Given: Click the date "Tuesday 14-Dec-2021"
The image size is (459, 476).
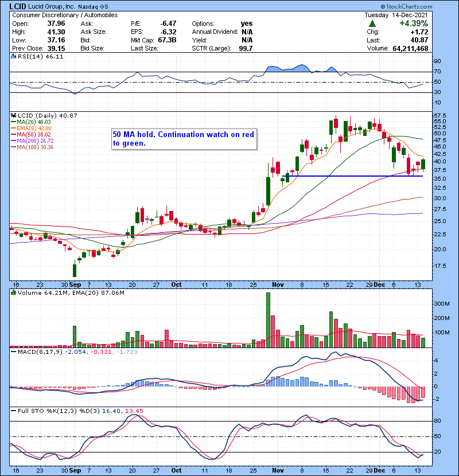Looking at the screenshot, I should point(396,15).
